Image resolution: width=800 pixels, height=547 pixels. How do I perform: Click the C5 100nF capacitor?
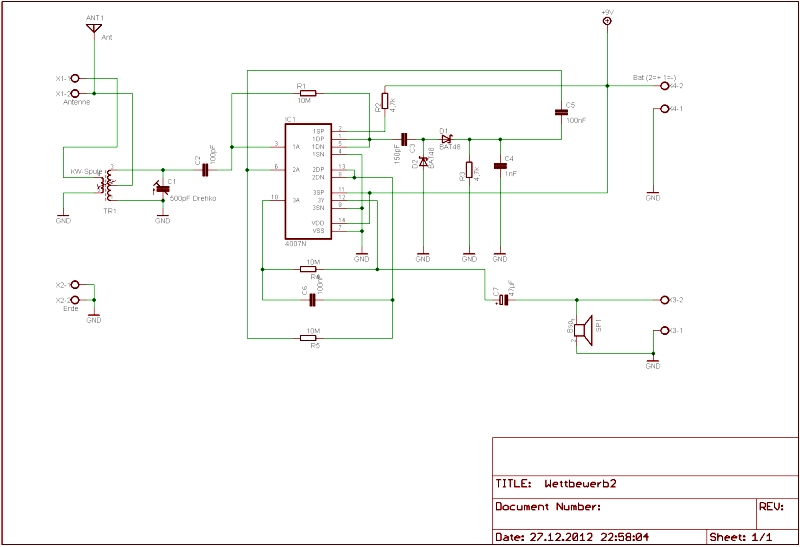pyautogui.click(x=560, y=112)
